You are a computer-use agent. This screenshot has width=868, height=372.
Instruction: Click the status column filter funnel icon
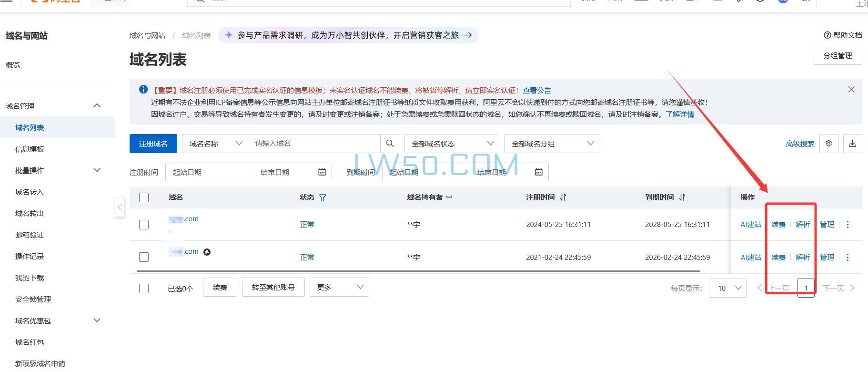[323, 197]
